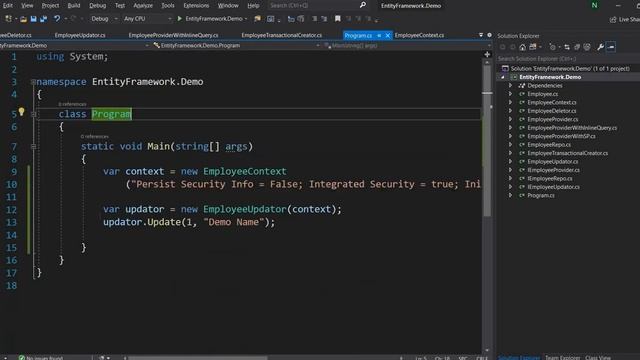Open the EntityFramework.Demo startup project dropdown
Image resolution: width=640 pixels, height=360 pixels.
pyautogui.click(x=246, y=19)
